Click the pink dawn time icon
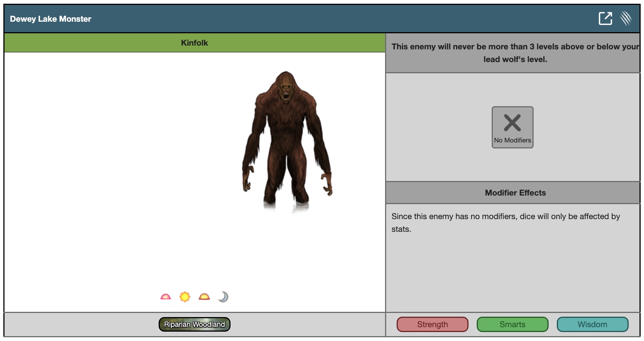The image size is (644, 341). pyautogui.click(x=165, y=297)
